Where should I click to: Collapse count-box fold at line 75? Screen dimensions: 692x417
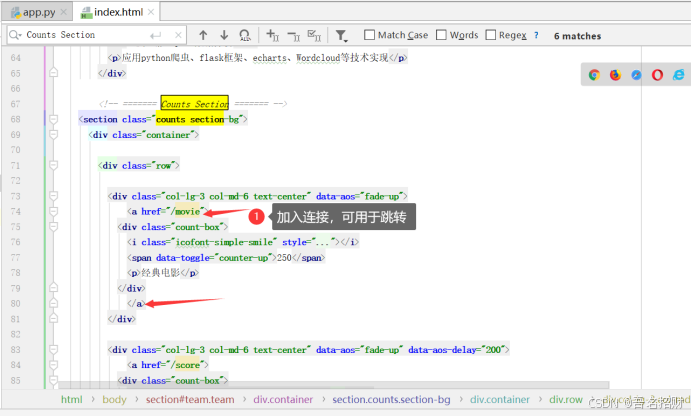[x=53, y=227]
